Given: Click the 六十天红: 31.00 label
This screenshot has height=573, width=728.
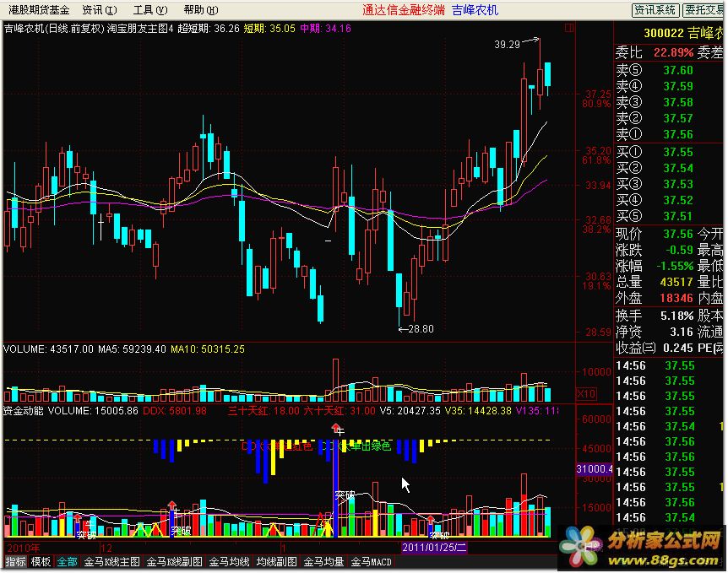Looking at the screenshot, I should pos(339,411).
